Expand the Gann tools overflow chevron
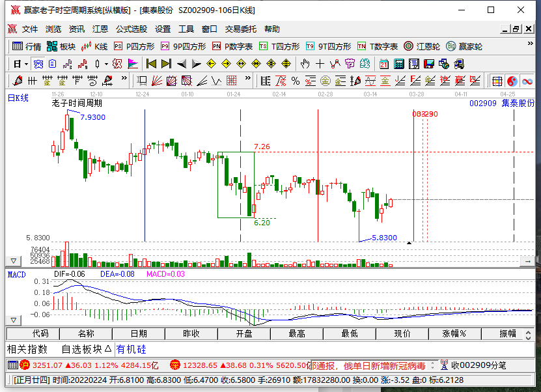Screen dimensions: 541x392 pos(248,78)
